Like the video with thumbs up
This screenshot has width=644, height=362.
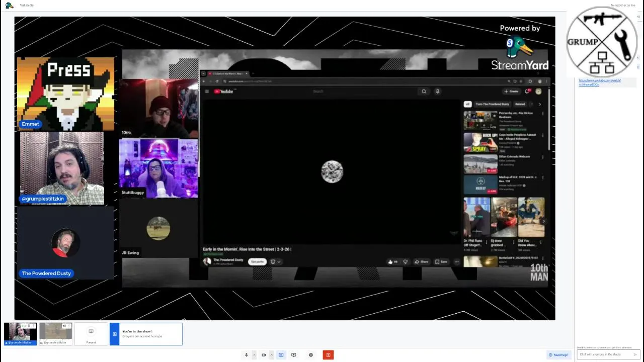[x=392, y=261]
